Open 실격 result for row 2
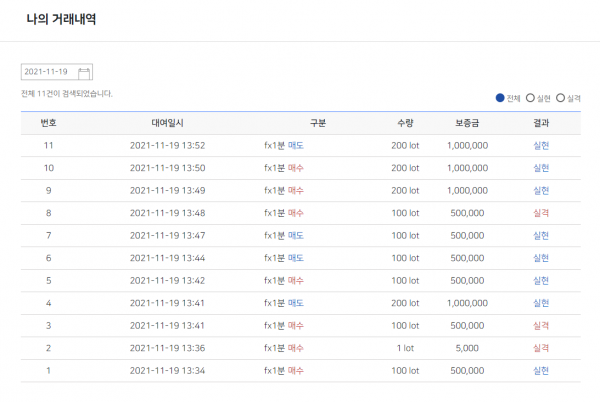Viewport: 600px width, 402px height. click(541, 348)
